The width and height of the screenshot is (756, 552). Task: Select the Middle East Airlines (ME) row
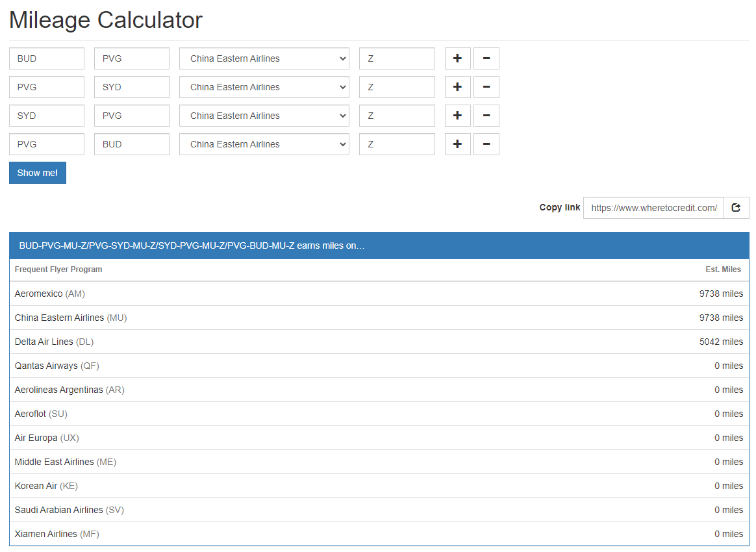pos(379,462)
